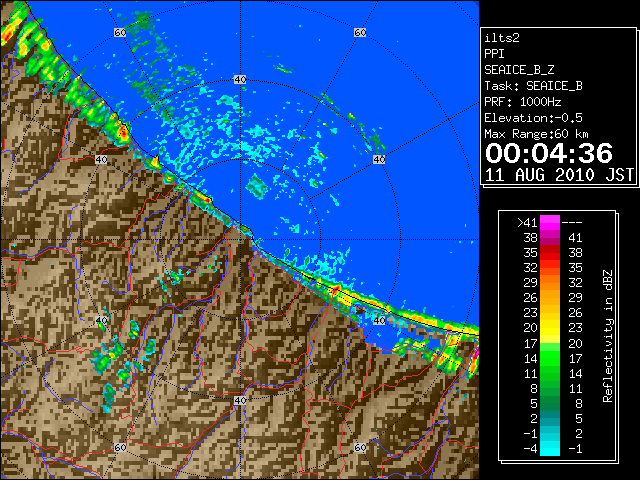This screenshot has height=480, width=640.
Task: Click the 'PRF: 1000Hz' value
Action: point(523,102)
